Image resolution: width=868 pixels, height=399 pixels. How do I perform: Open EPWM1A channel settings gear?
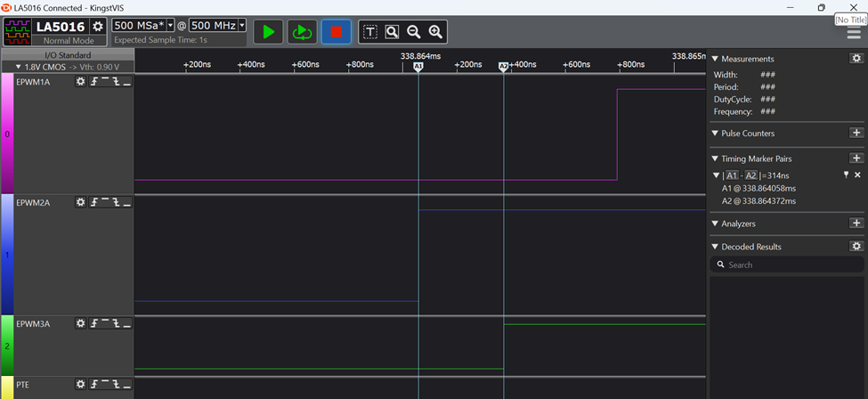coord(81,81)
